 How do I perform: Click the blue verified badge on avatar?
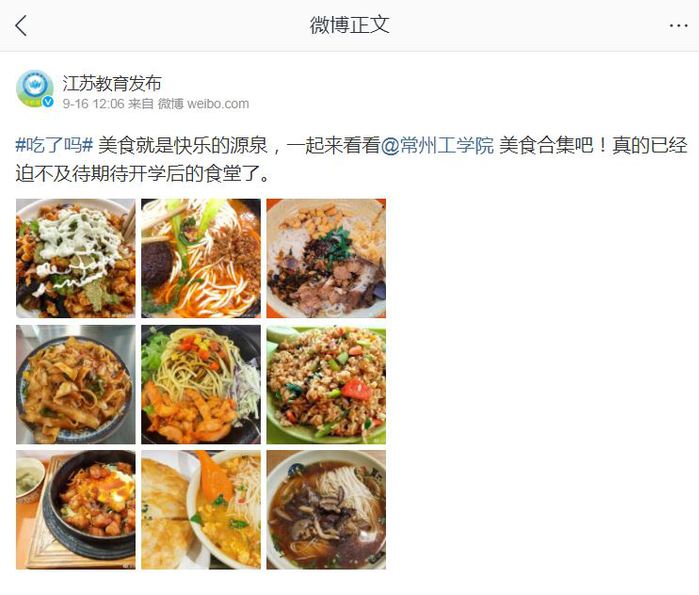48,102
